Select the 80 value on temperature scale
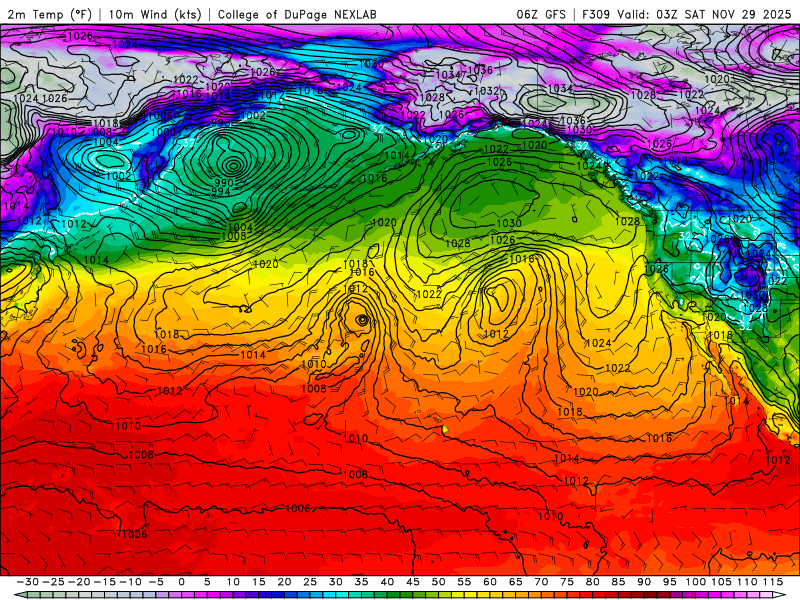Viewport: 800px width, 600px height. click(x=592, y=582)
